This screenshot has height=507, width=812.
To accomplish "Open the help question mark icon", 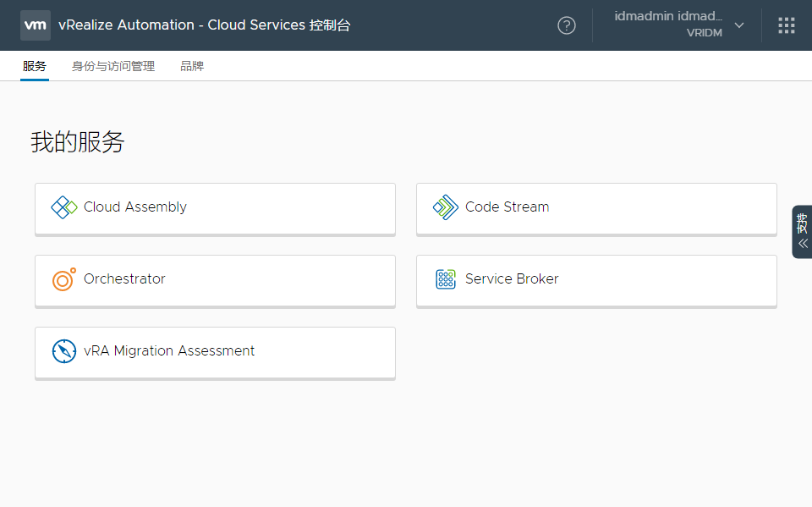I will tap(567, 25).
